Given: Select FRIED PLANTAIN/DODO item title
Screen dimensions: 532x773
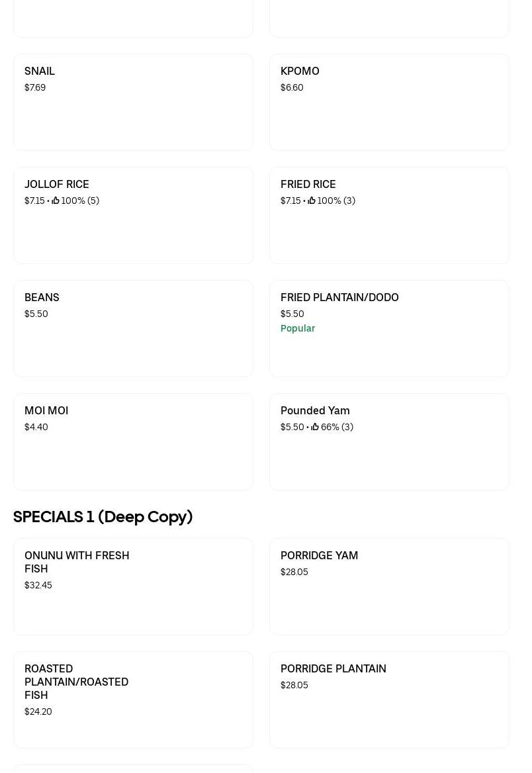Looking at the screenshot, I should 339,297.
